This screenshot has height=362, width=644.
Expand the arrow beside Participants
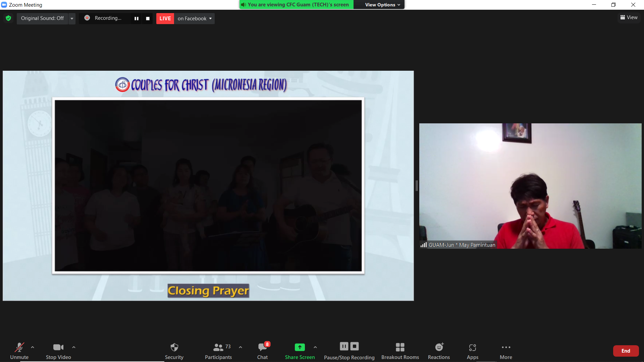240,347
